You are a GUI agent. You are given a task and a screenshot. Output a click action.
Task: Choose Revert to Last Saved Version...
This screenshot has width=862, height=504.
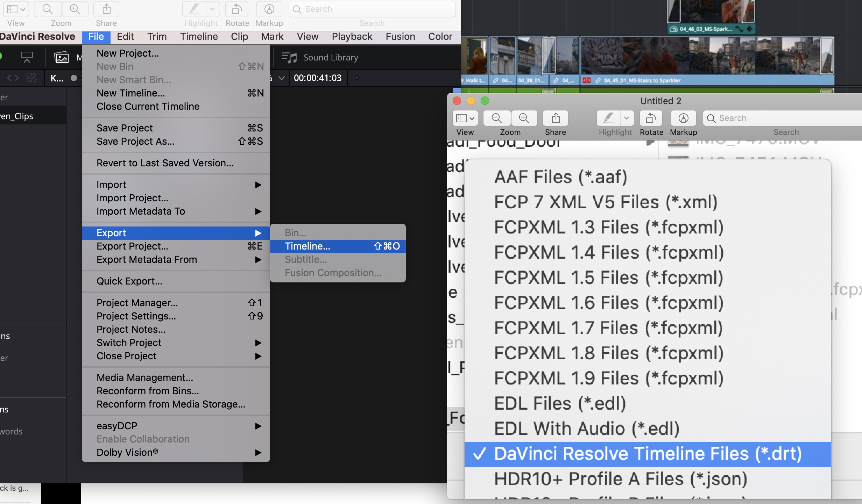(176, 163)
